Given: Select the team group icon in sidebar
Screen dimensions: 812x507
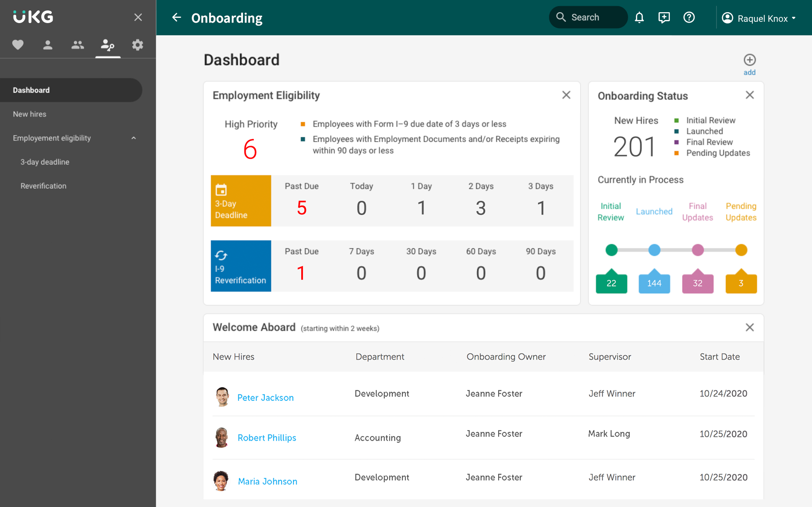Looking at the screenshot, I should click(78, 45).
